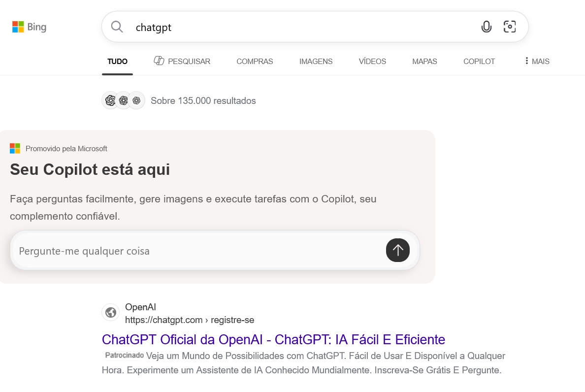Click the globe icon beside OpenAI result

pyautogui.click(x=110, y=312)
